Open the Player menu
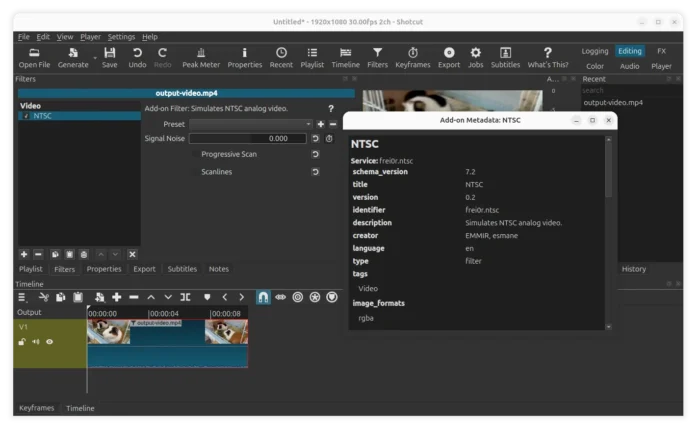The height and width of the screenshot is (434, 700). [90, 37]
